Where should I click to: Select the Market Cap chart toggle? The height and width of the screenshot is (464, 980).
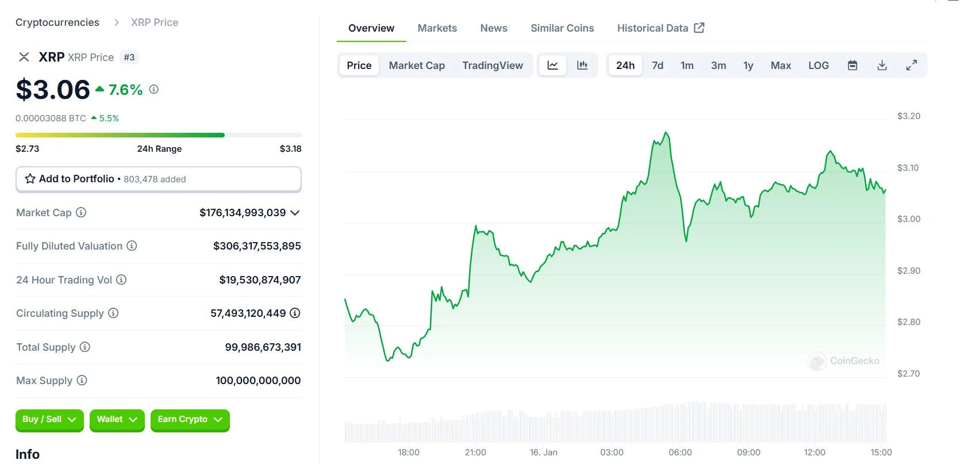(x=417, y=66)
